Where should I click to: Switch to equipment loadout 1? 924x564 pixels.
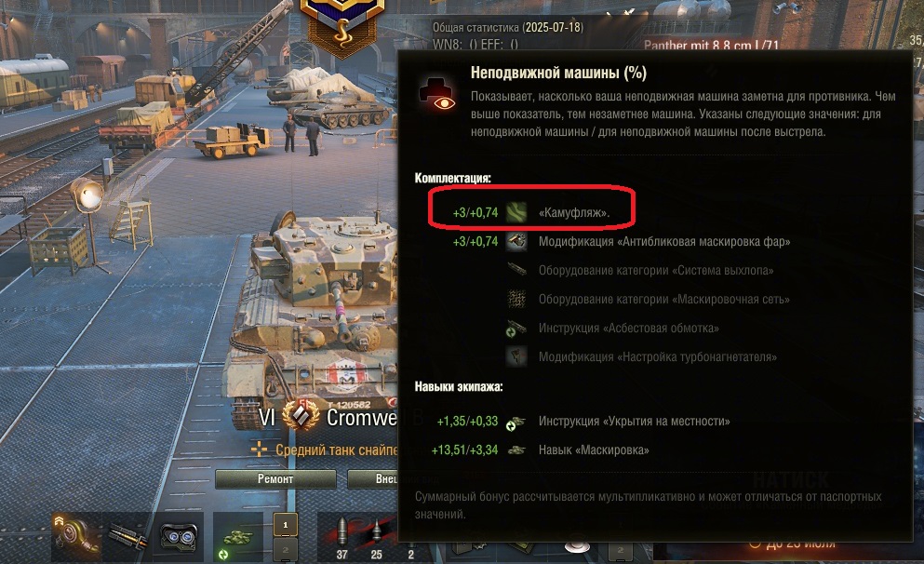pyautogui.click(x=286, y=525)
